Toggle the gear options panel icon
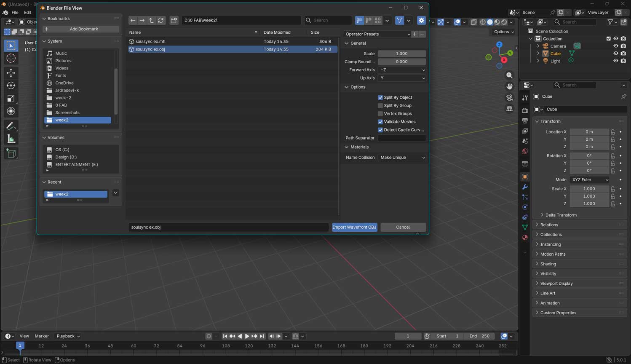631x364 pixels. pyautogui.click(x=421, y=20)
